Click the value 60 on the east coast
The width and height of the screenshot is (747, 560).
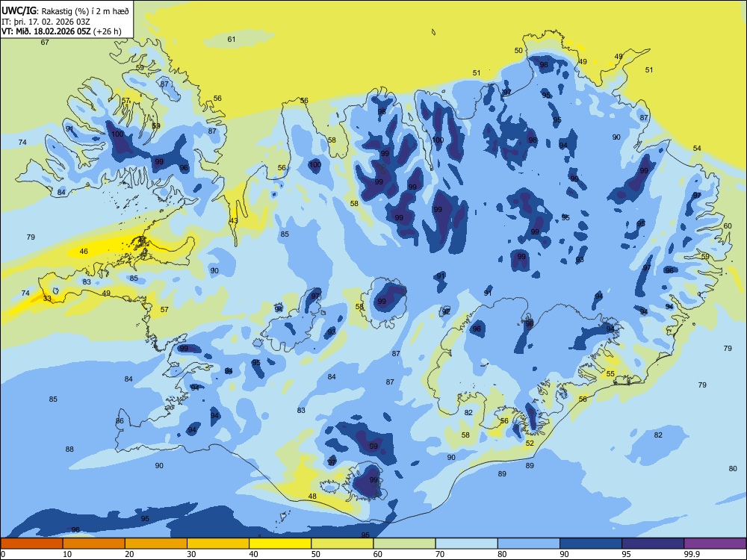point(728,226)
